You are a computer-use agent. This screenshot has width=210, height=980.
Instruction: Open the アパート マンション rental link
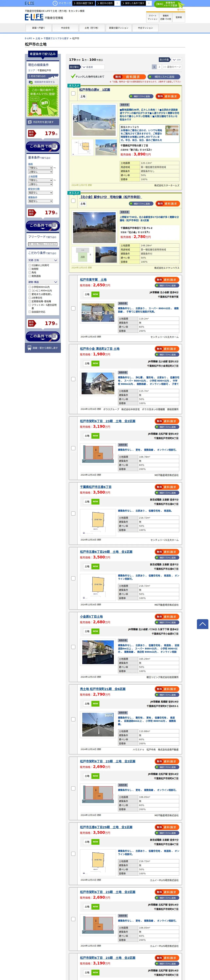coord(152,17)
